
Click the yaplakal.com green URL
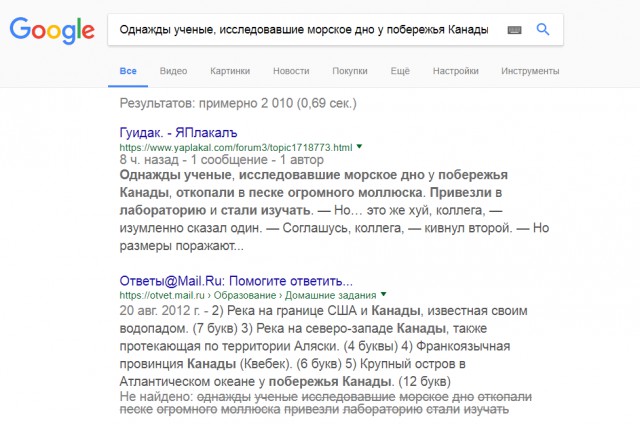(236, 148)
